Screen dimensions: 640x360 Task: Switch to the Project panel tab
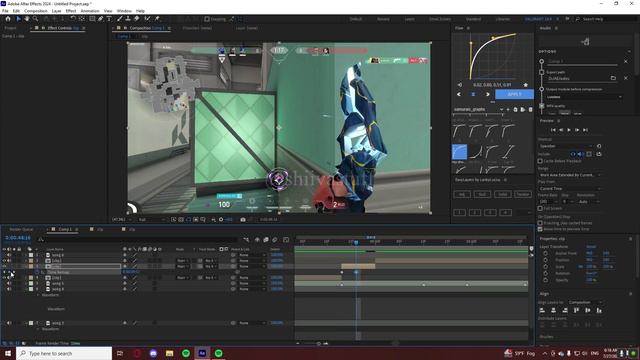[x=10, y=28]
